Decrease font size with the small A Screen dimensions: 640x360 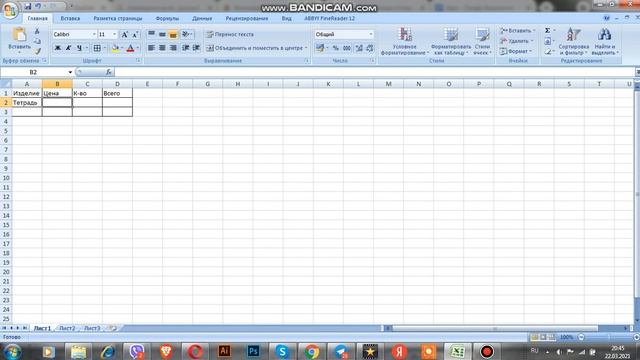[x=135, y=35]
